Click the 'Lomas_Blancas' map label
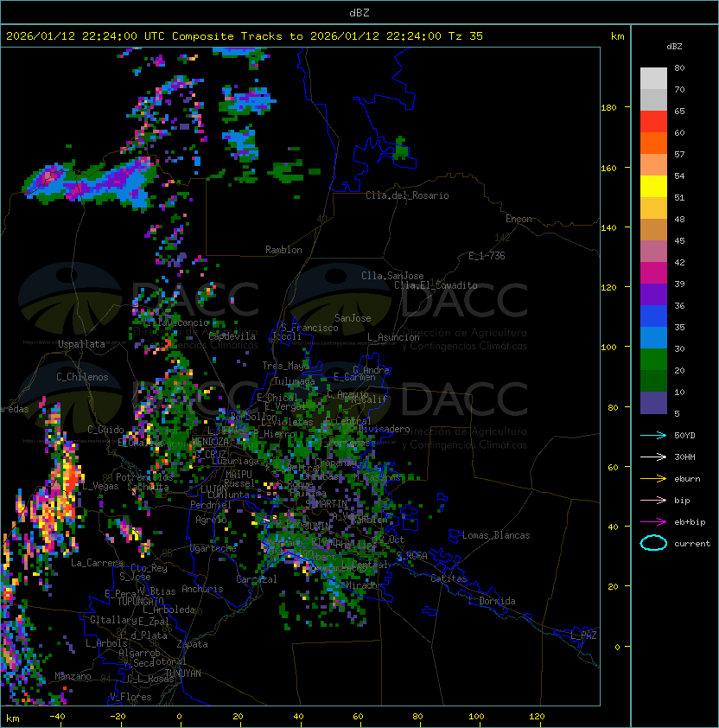The width and height of the screenshot is (719, 728). tap(496, 535)
